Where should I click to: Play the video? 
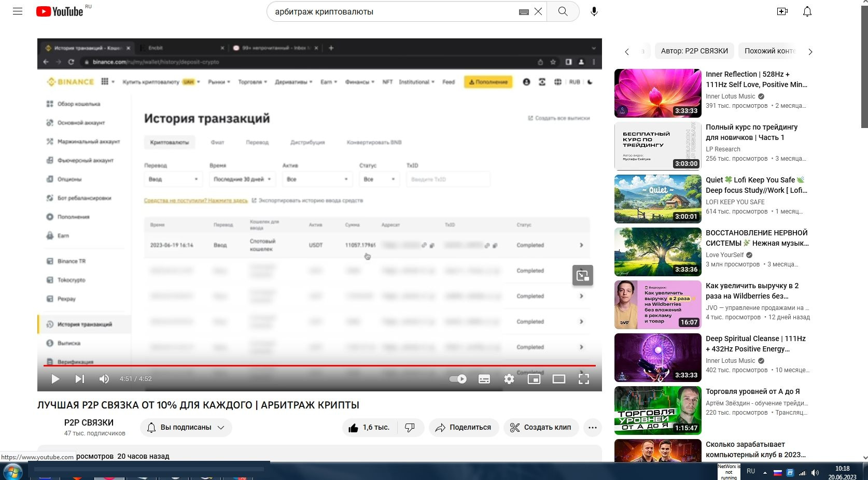pos(55,379)
